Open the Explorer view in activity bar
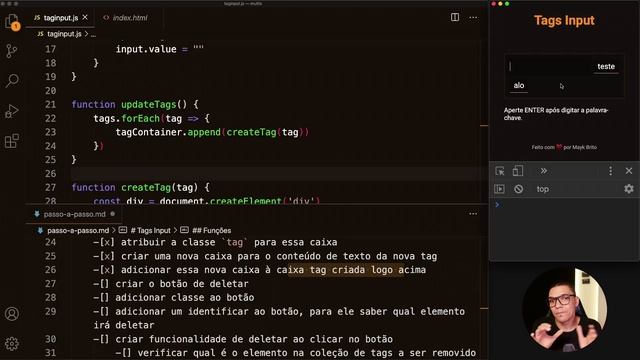640x360 pixels. click(12, 22)
